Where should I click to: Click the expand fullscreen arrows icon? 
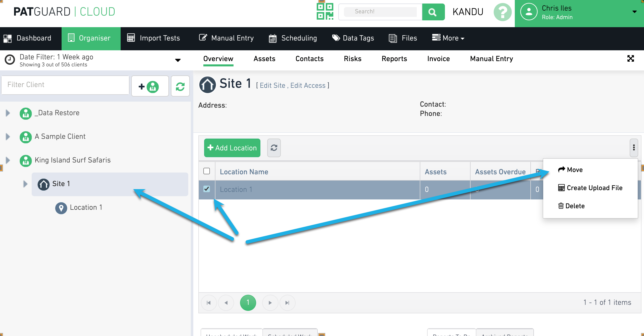pos(630,59)
